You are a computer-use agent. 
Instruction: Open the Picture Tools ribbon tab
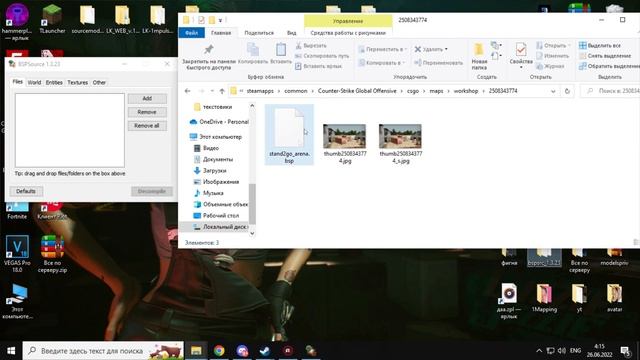[348, 33]
